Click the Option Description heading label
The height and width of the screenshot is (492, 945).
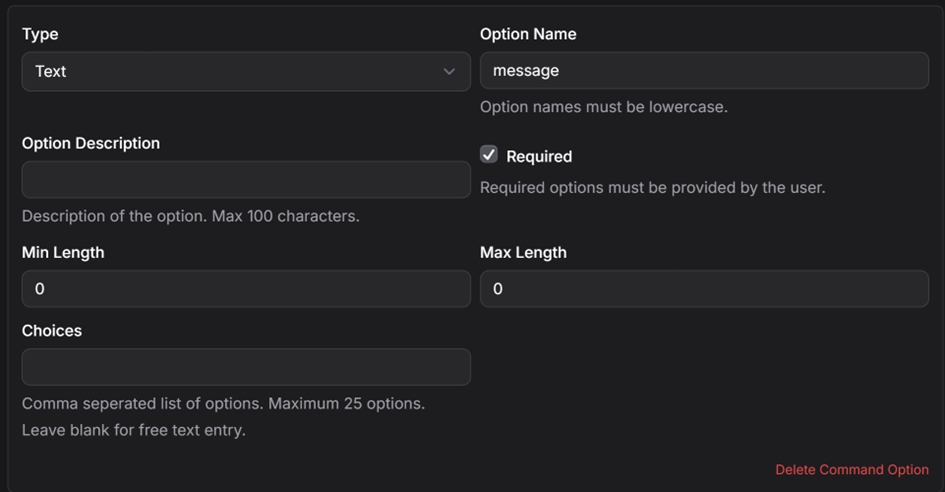point(91,143)
